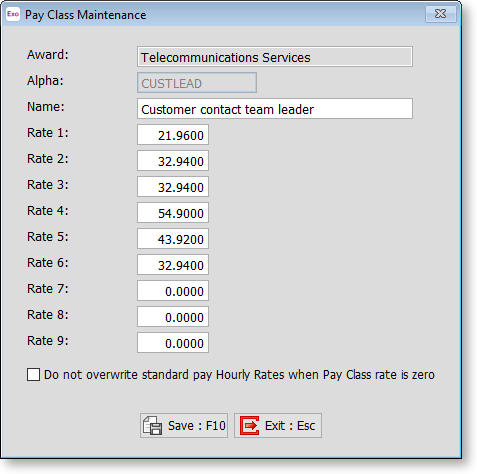Viewport: 477px width, 474px height.
Task: Select the Rate 4 field showing 54.9000
Action: pos(173,213)
